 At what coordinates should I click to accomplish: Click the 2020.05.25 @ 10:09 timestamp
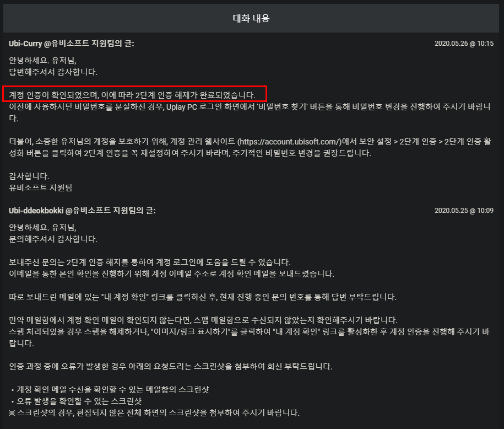[464, 211]
